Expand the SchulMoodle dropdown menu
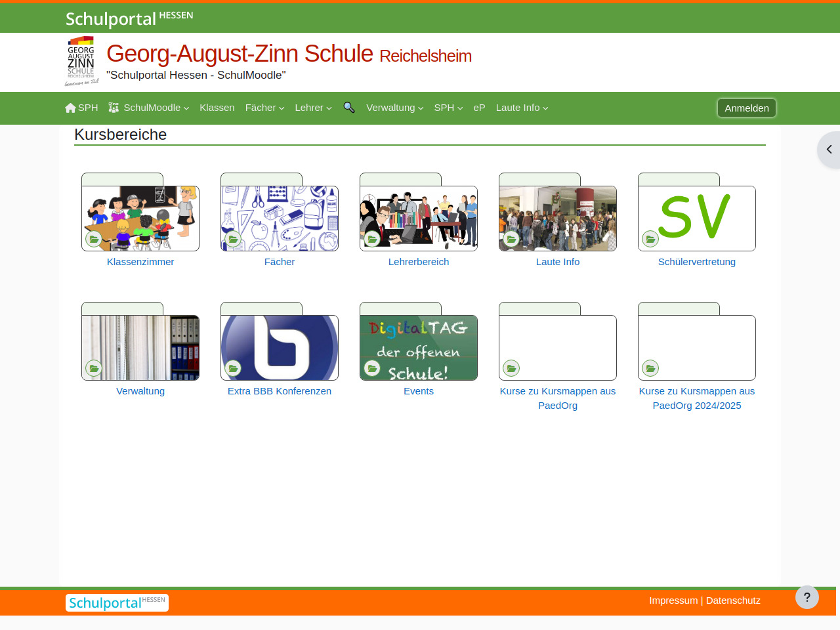This screenshot has height=630, width=840. [149, 108]
